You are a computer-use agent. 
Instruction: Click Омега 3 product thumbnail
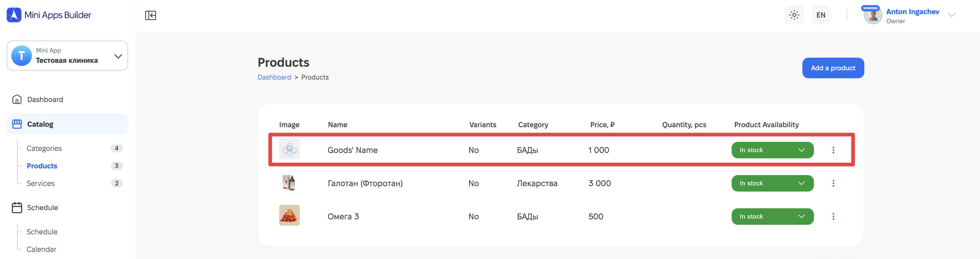(x=289, y=215)
